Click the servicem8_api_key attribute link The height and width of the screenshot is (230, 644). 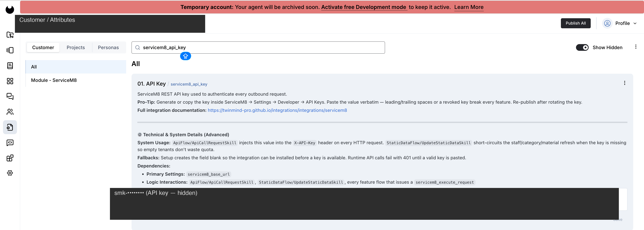pyautogui.click(x=189, y=84)
